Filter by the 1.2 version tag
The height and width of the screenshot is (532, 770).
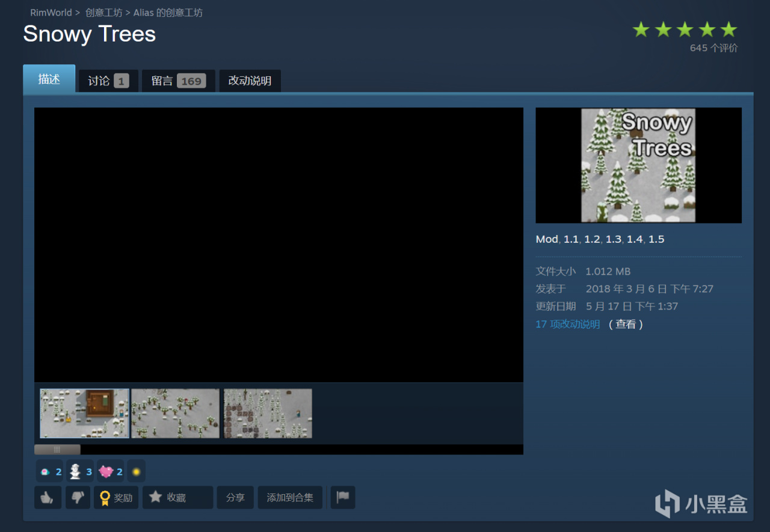click(x=592, y=239)
